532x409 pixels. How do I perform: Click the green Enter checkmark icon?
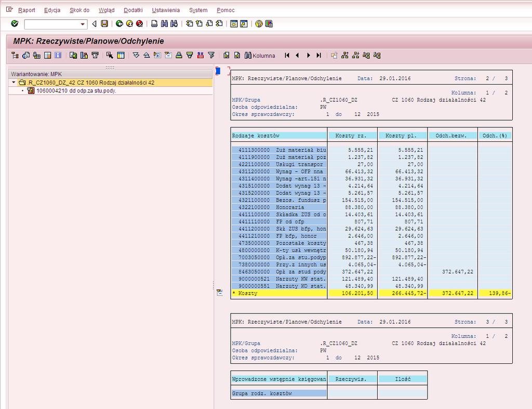tap(15, 23)
